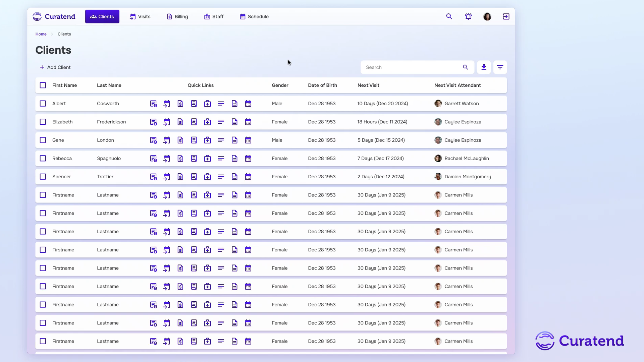Click the download export icon
Screen dimensions: 644x362
(484, 67)
